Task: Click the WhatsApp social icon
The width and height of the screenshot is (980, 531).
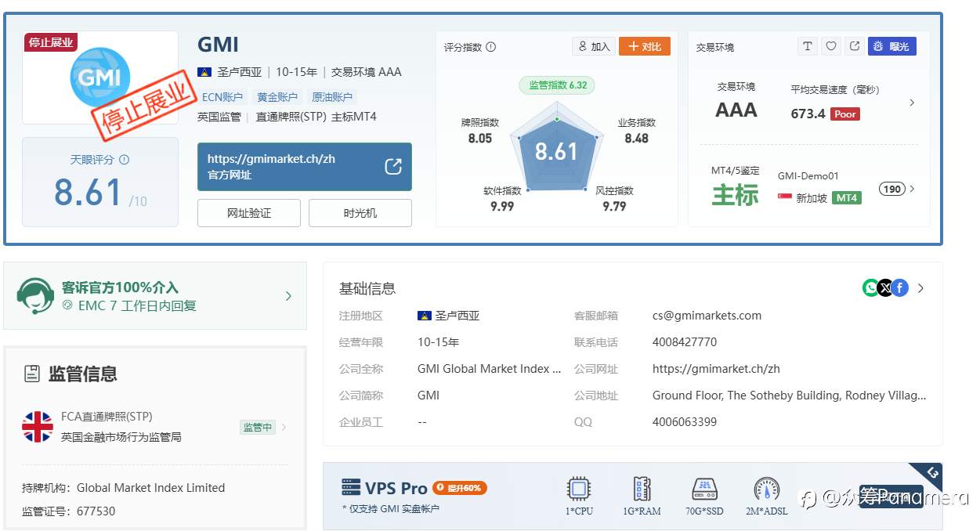Action: [870, 288]
